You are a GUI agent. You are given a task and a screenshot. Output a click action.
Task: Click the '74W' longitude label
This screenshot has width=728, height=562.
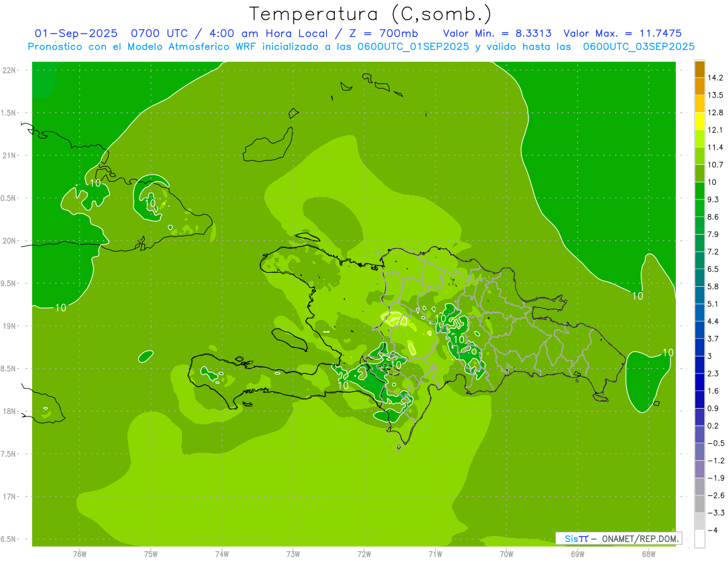221,554
